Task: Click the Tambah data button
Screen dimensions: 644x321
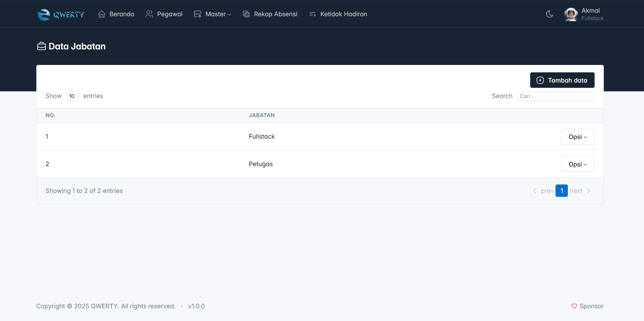Action: [562, 80]
